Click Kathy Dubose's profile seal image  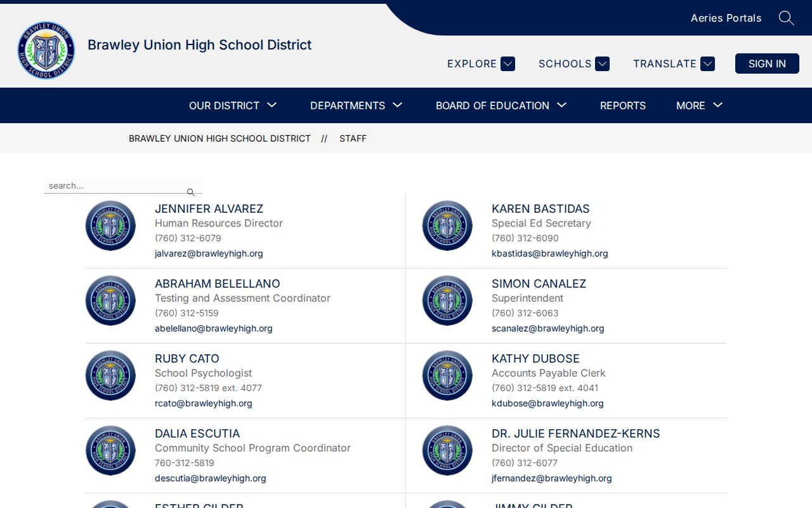(x=447, y=375)
